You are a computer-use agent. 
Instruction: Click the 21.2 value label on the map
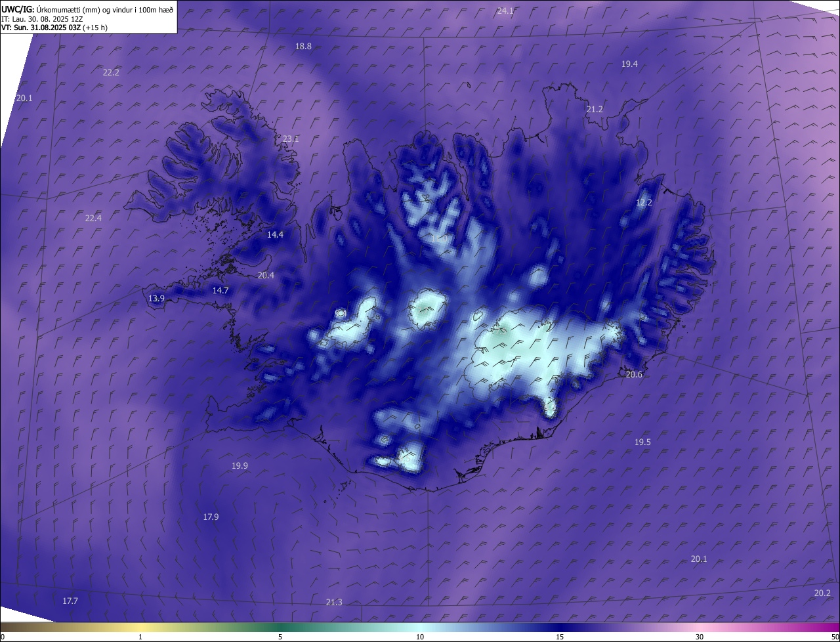click(x=595, y=110)
